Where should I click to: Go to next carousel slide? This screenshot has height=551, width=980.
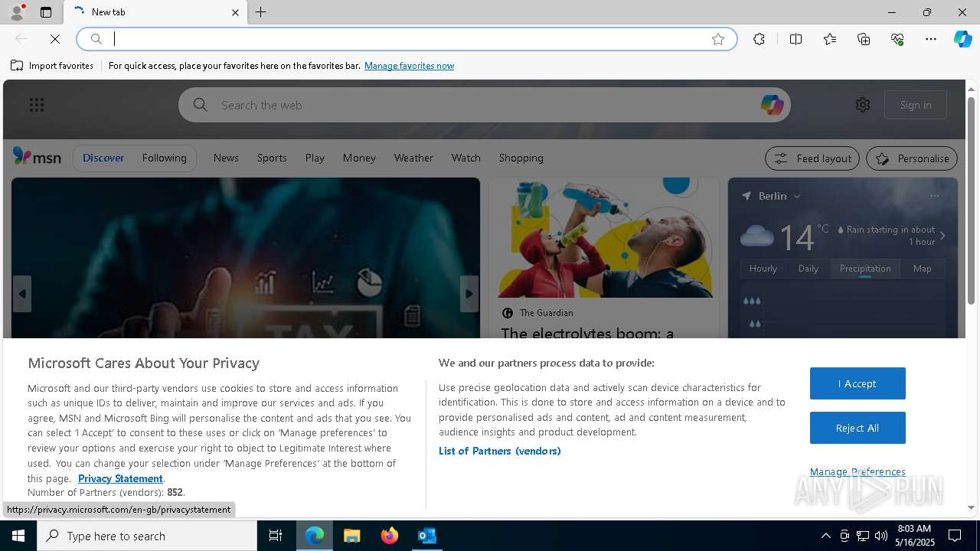point(469,294)
